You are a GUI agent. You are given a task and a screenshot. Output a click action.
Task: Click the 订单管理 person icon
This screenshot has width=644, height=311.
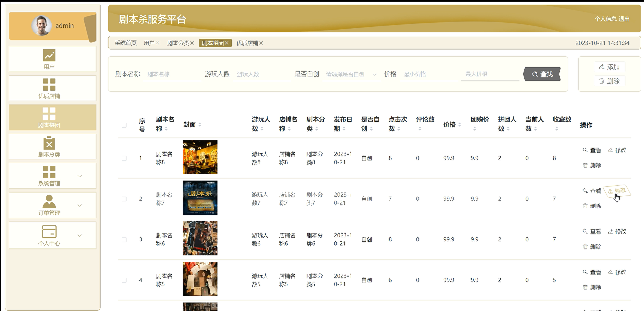[49, 201]
